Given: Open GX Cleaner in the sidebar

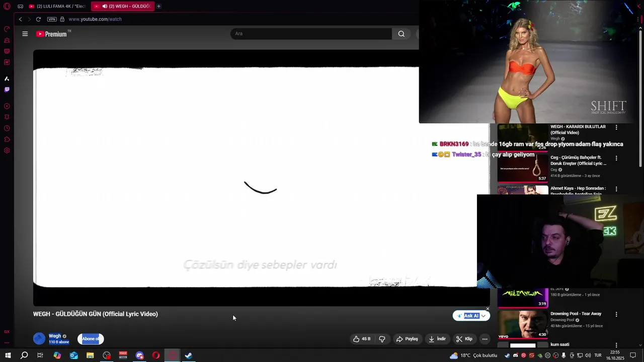Looking at the screenshot, I should [x=7, y=40].
